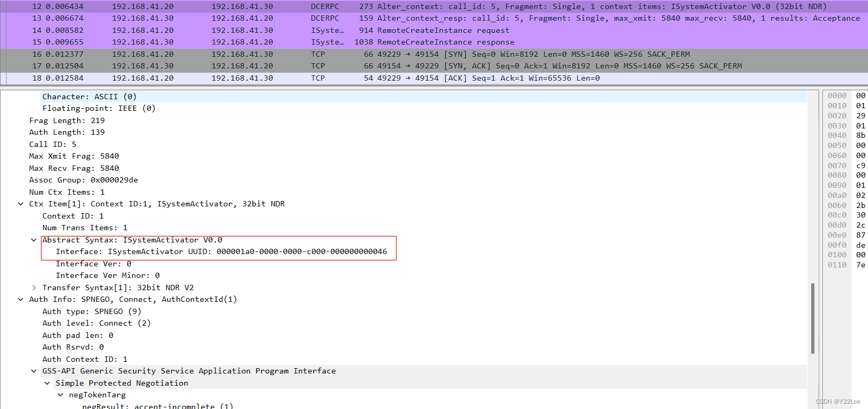Click destination 192.168.41.20 in packet 15
Screen dimensions: 868x409
coord(242,42)
